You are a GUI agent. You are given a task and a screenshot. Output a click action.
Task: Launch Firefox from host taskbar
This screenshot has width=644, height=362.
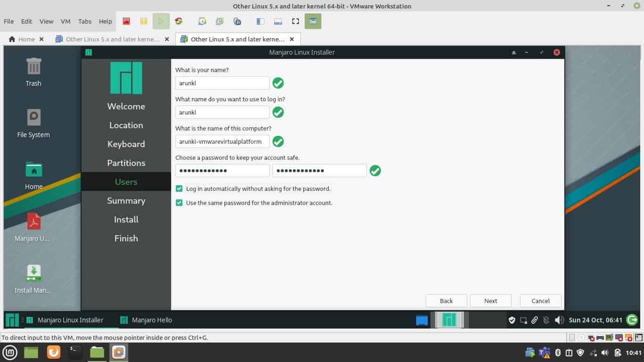[x=53, y=352]
